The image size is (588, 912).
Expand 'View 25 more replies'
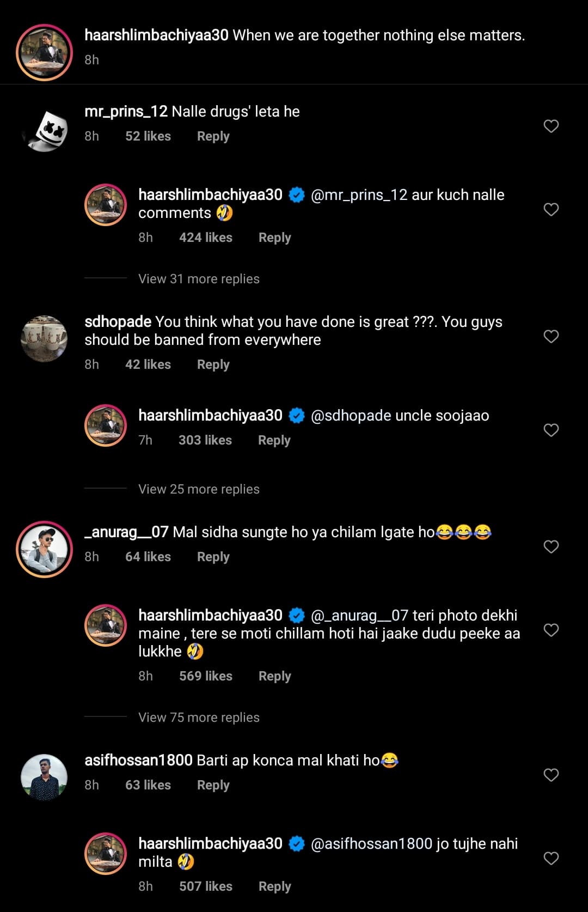pos(198,489)
